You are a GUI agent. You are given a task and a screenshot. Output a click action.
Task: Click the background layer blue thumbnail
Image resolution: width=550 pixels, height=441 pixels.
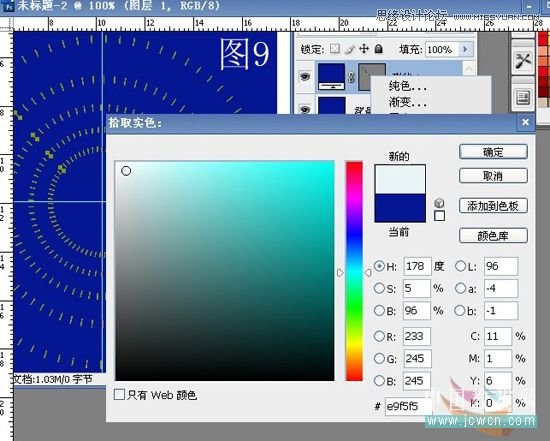[331, 106]
